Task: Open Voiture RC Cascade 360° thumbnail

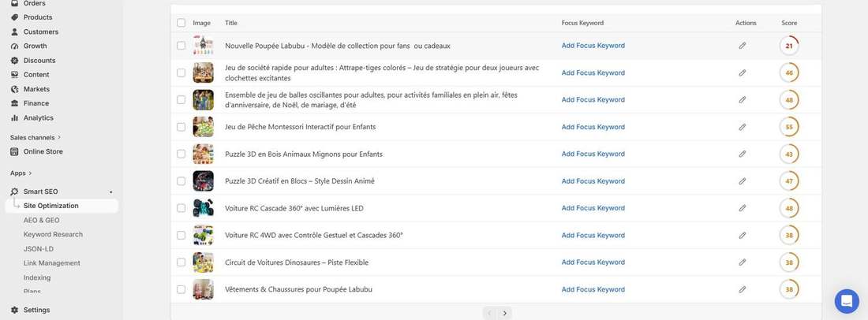Action: 203,208
